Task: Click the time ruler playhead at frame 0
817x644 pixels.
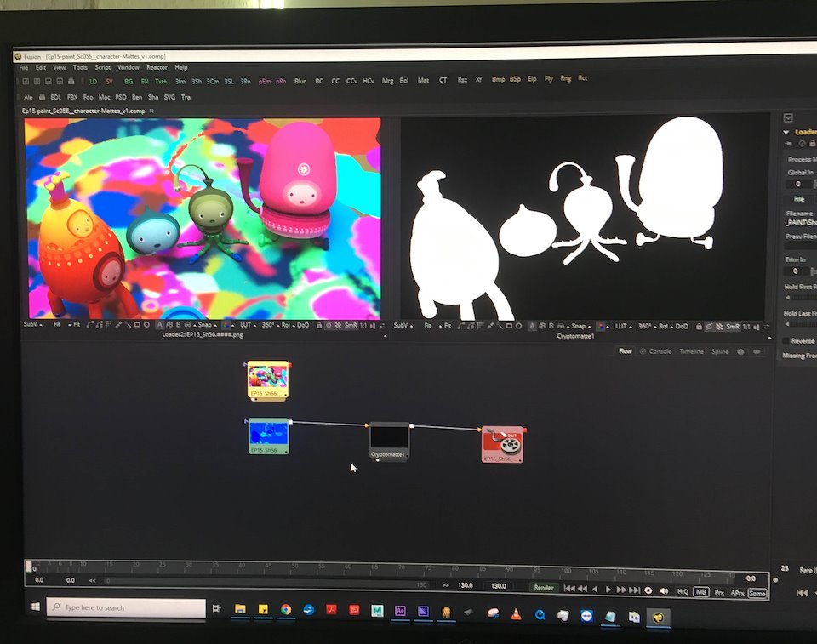Action: pos(29,567)
